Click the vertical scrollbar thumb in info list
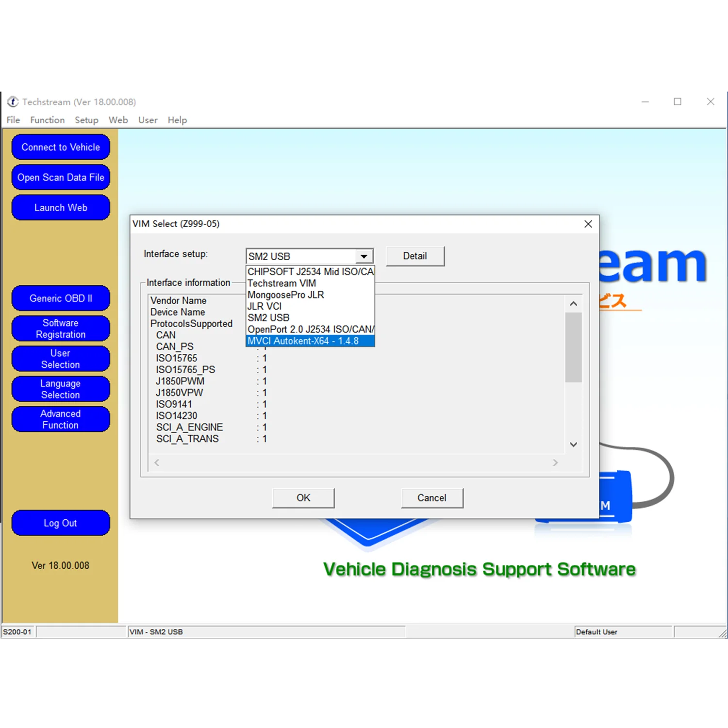Image resolution: width=728 pixels, height=728 pixels. [x=573, y=347]
